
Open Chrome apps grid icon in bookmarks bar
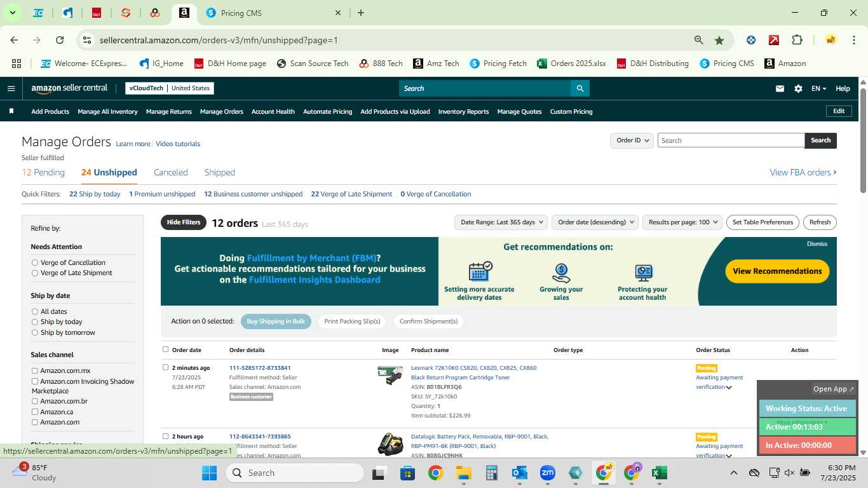coord(17,64)
